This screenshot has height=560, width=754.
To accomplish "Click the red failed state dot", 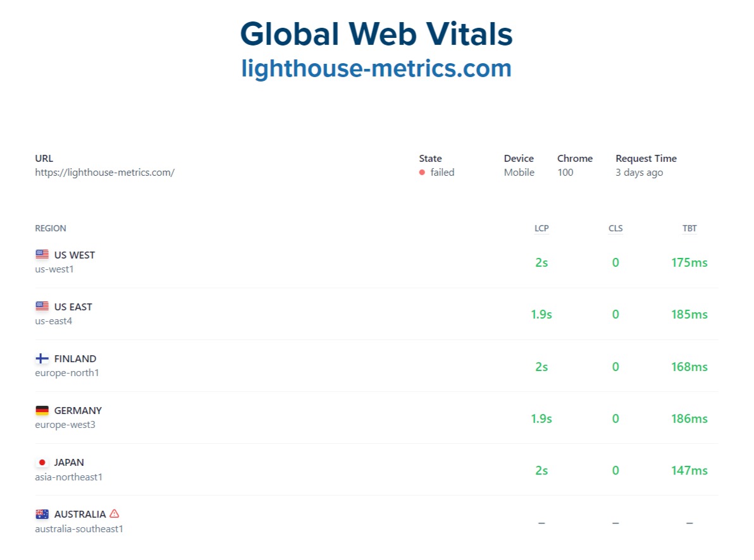I will tap(422, 172).
